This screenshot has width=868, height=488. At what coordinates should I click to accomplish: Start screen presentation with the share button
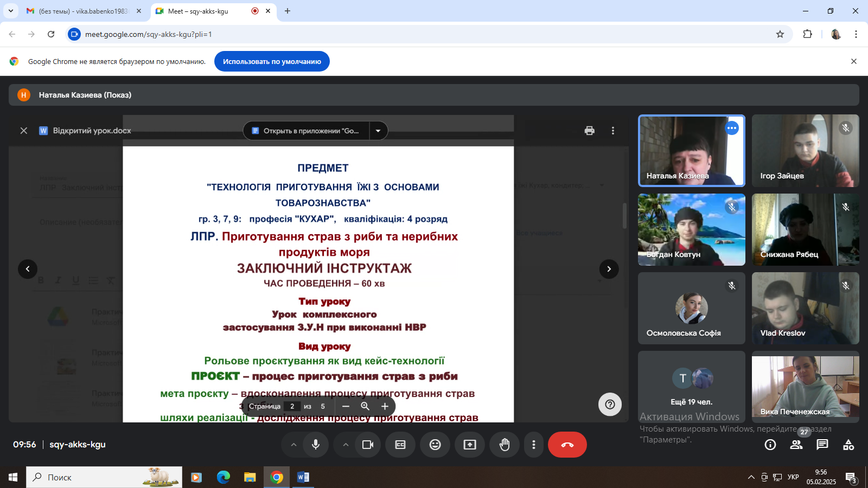coord(470,445)
